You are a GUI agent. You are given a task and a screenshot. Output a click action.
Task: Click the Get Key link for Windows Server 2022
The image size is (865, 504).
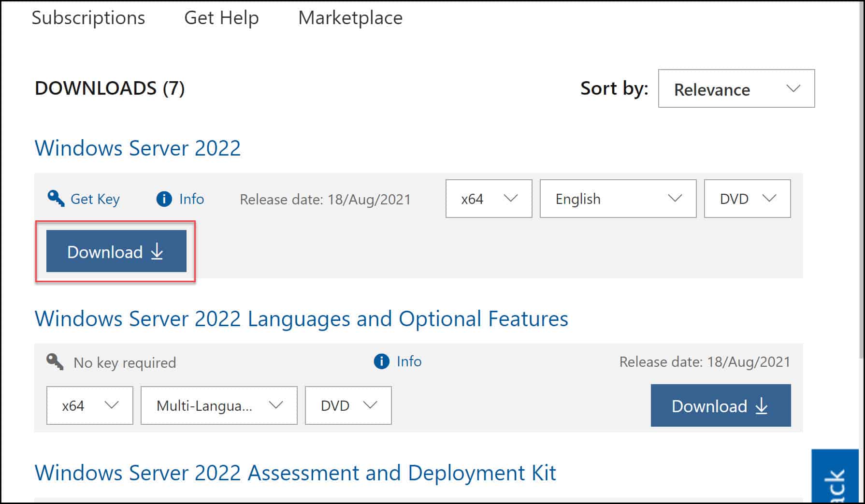(95, 199)
